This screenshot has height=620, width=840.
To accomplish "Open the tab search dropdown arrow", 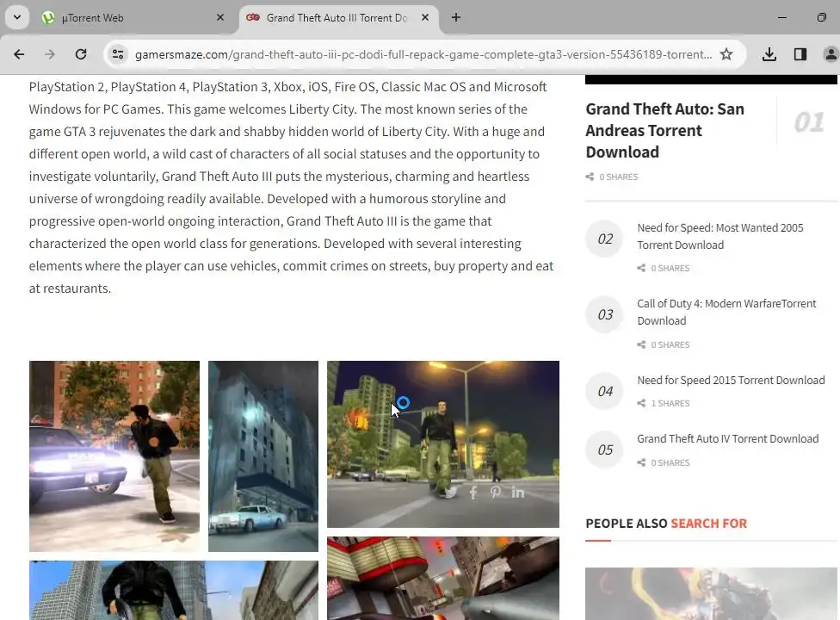I will click(x=17, y=18).
